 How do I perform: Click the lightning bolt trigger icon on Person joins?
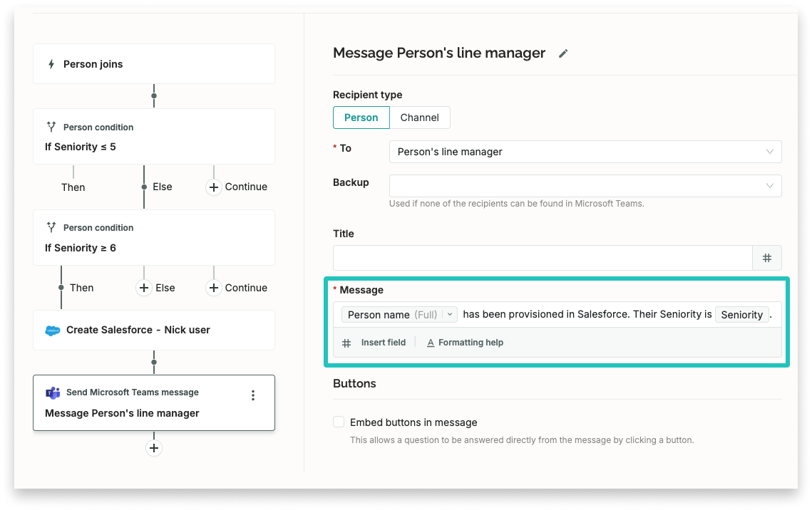[53, 63]
